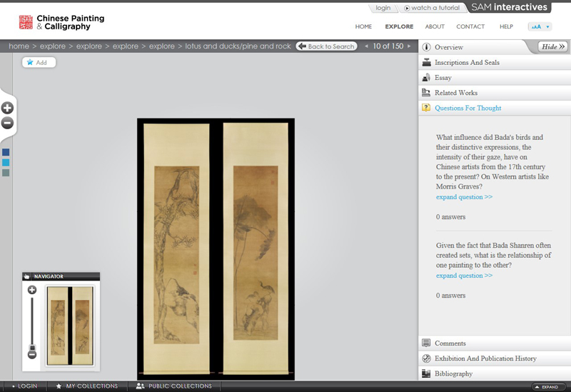Go to next item arrow after 10 of 150

click(409, 46)
